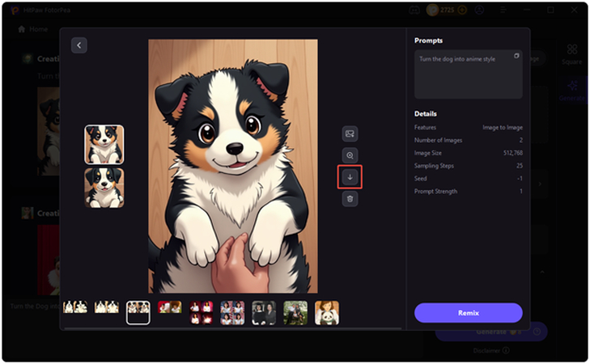The width and height of the screenshot is (590, 364).
Task: Click the HitPaw FotorPea logo
Action: click(x=15, y=11)
